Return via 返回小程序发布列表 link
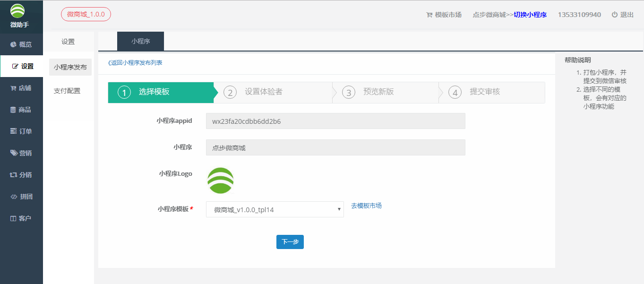This screenshot has height=284, width=644. [135, 63]
